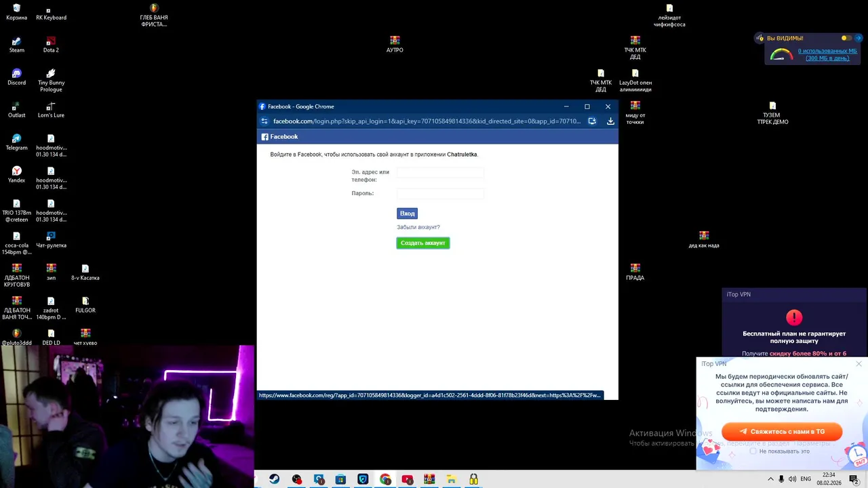The height and width of the screenshot is (488, 868).
Task: Open the Lorn's Lure desktop shortcut
Action: click(51, 110)
